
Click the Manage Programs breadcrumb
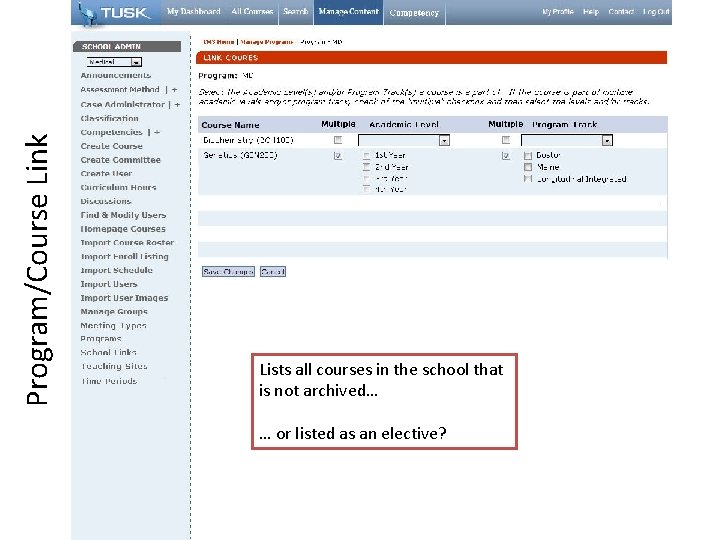point(266,42)
